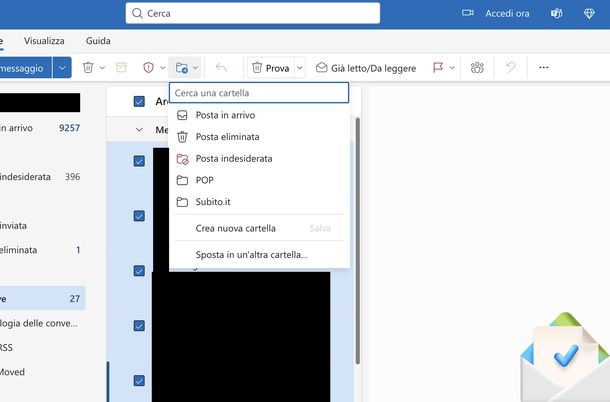Click the Move to folder icon
The height and width of the screenshot is (402, 610).
coord(181,67)
